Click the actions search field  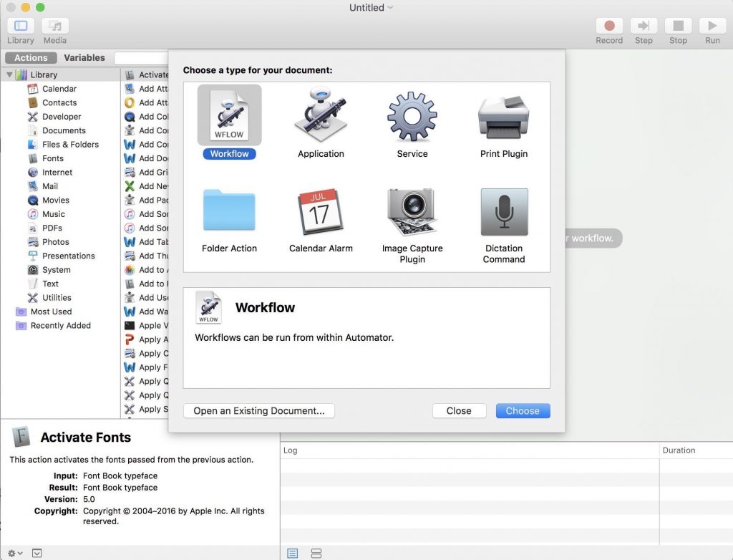[141, 58]
